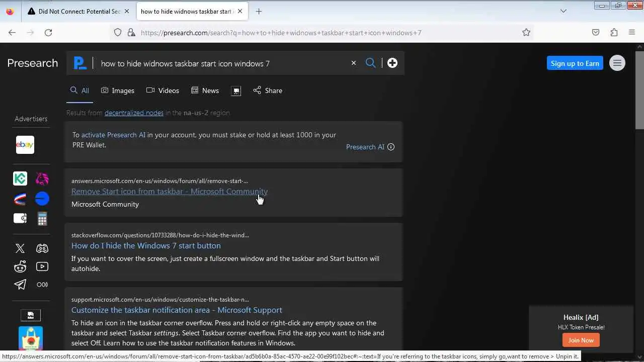This screenshot has height=362, width=644.
Task: Click the broken image icon above shopping bag
Action: 31,315
